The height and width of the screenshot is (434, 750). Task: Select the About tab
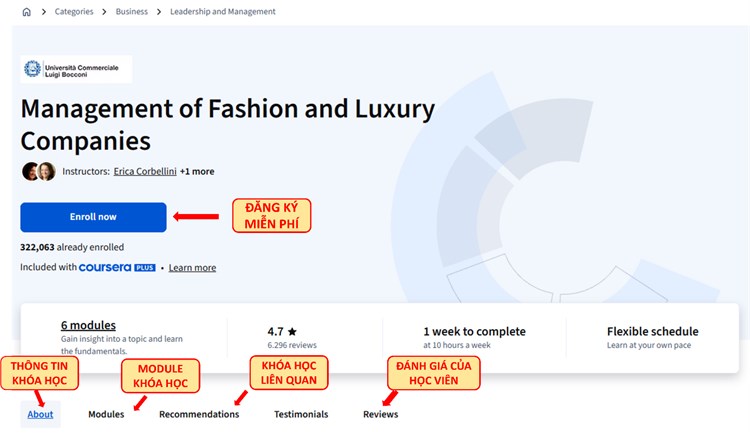coord(40,414)
